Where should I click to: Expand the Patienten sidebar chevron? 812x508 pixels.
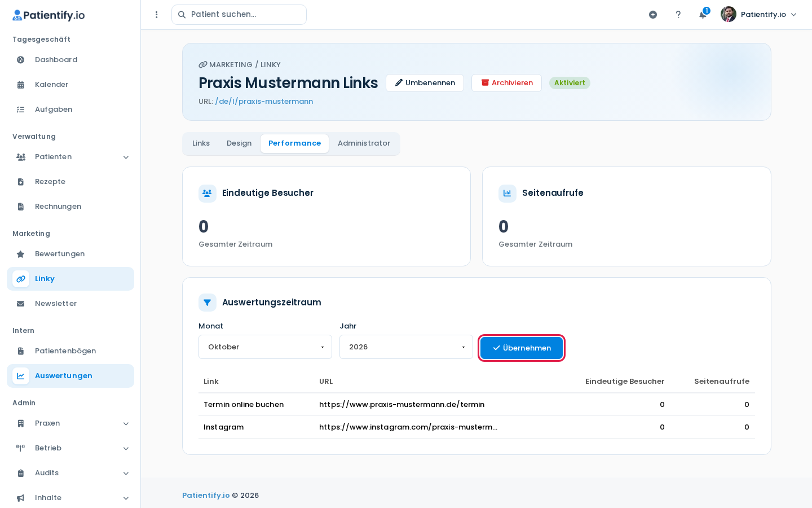coord(126,157)
